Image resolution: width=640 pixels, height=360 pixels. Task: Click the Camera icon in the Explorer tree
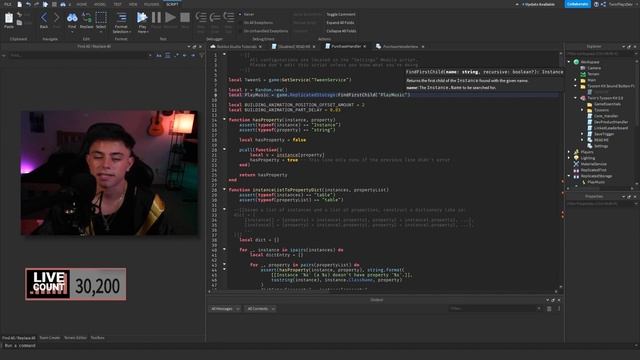tap(583, 68)
